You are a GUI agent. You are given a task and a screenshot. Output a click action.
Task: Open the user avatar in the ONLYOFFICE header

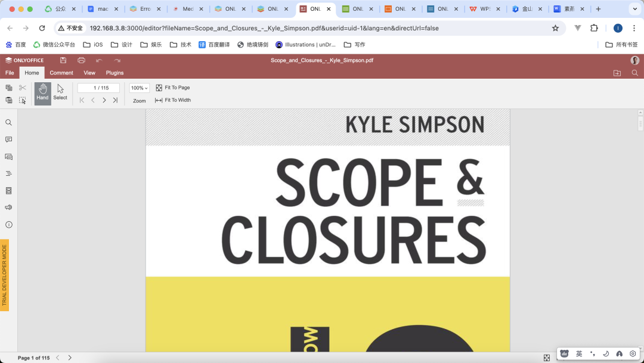[634, 60]
